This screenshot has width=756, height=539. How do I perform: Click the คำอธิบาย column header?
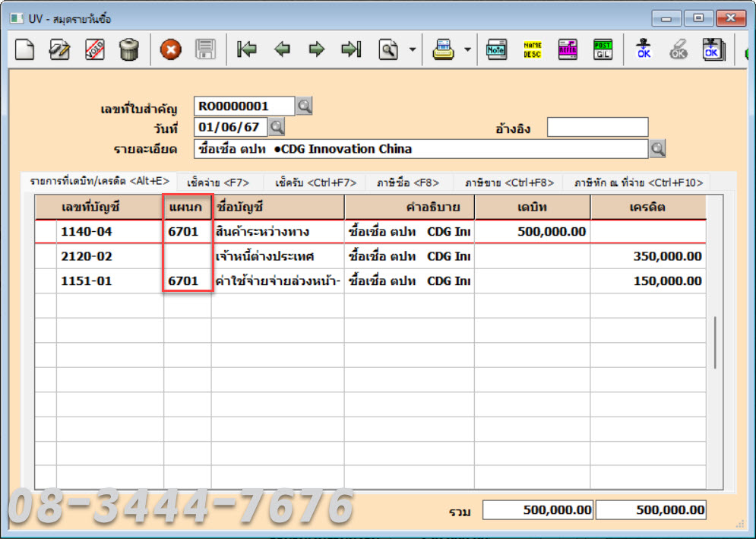point(410,208)
